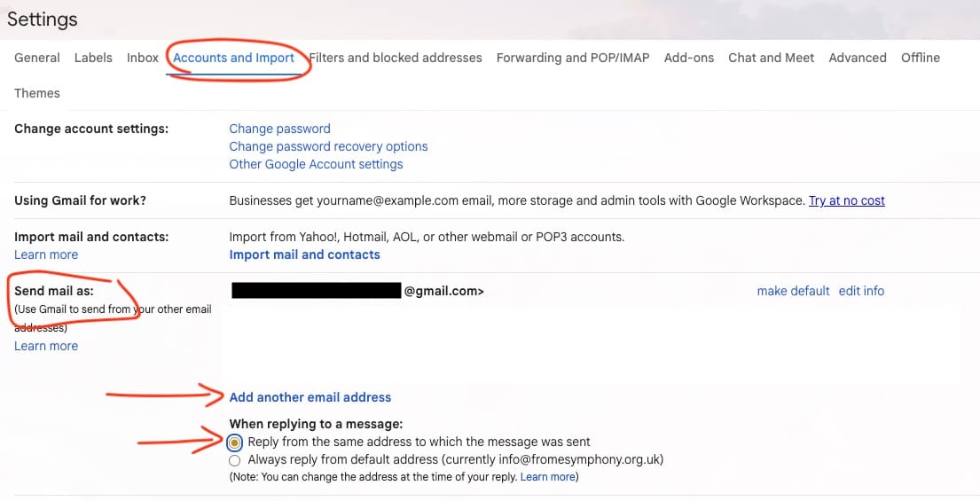Click the Change password link
The image size is (980, 501).
[x=279, y=129]
